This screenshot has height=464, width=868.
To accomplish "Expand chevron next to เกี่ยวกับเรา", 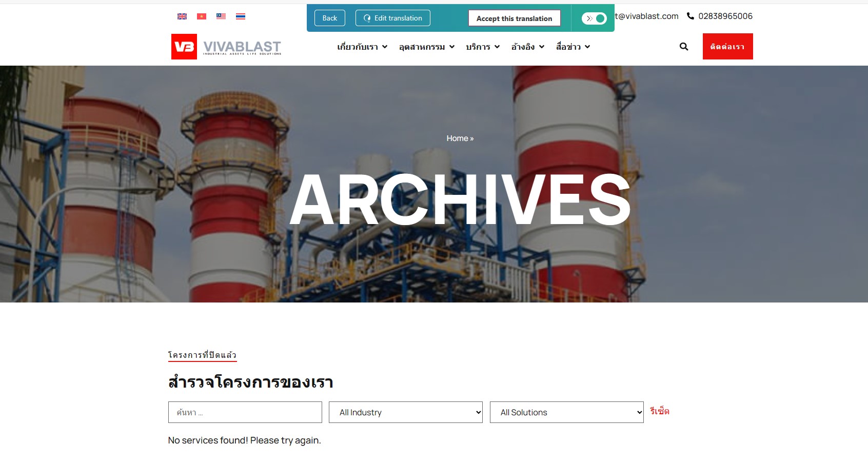I will point(385,47).
